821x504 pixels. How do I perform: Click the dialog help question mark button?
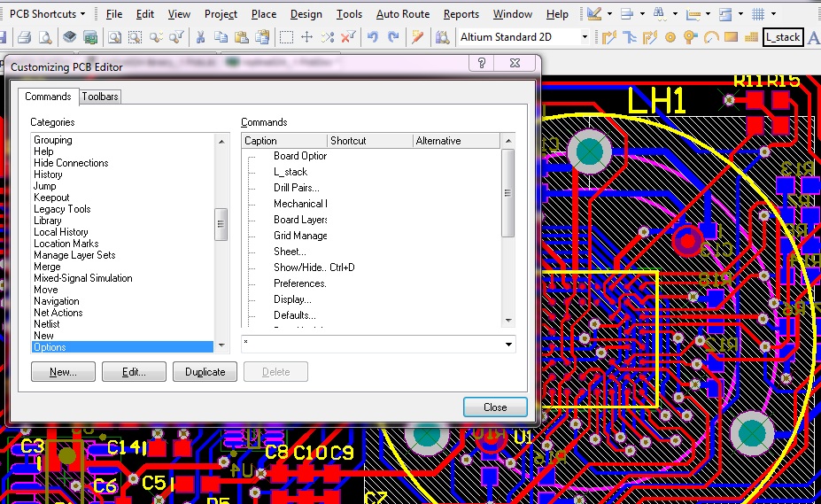pyautogui.click(x=482, y=64)
